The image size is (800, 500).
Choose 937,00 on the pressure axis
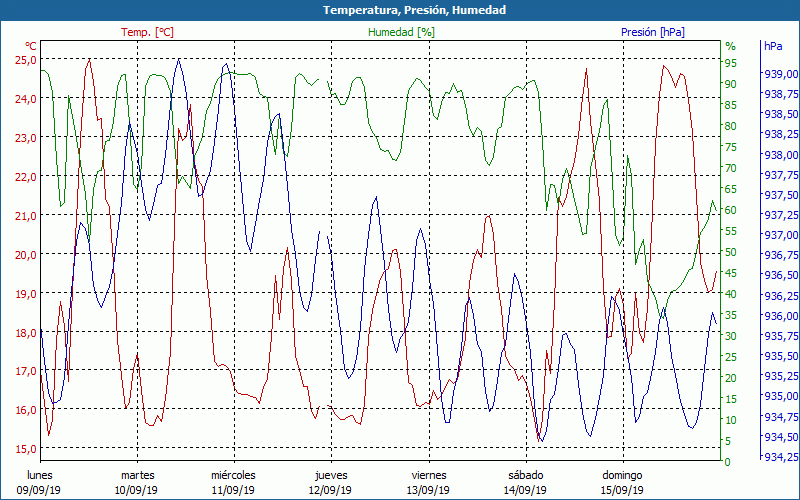781,235
